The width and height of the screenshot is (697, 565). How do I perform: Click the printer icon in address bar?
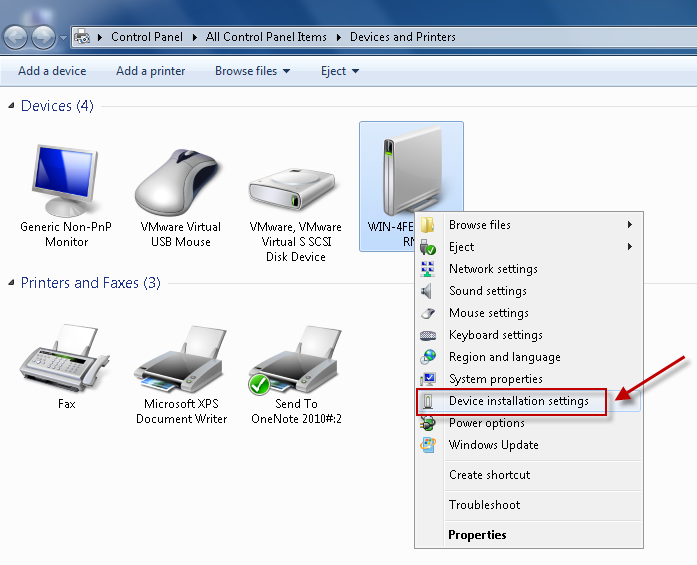pos(82,37)
